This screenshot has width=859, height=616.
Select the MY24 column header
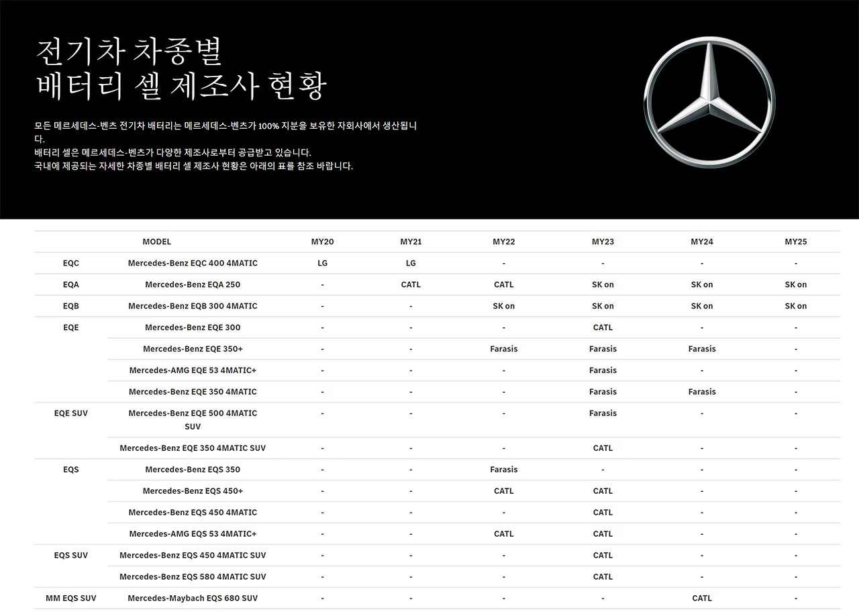pyautogui.click(x=702, y=242)
